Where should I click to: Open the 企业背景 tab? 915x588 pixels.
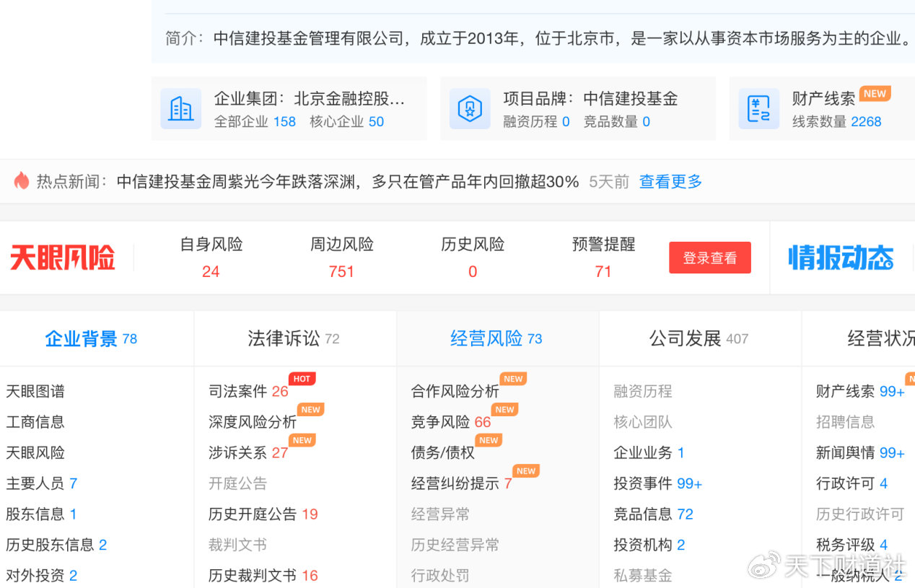91,338
